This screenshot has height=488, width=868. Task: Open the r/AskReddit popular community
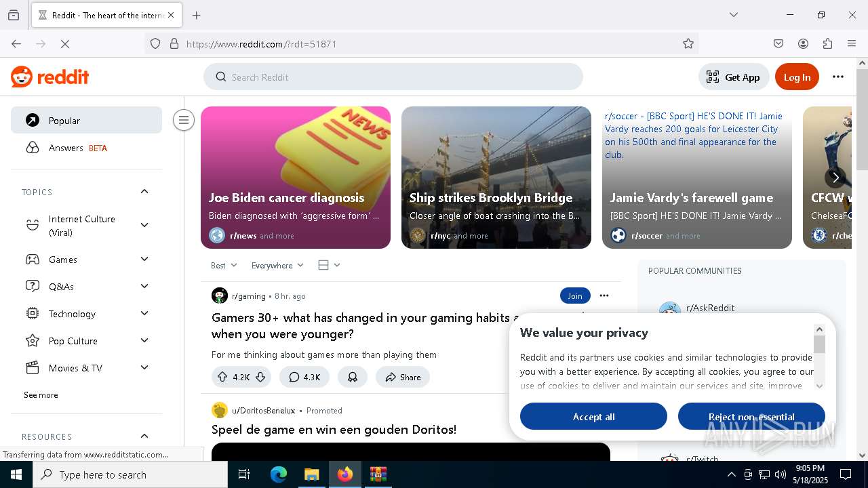click(710, 308)
